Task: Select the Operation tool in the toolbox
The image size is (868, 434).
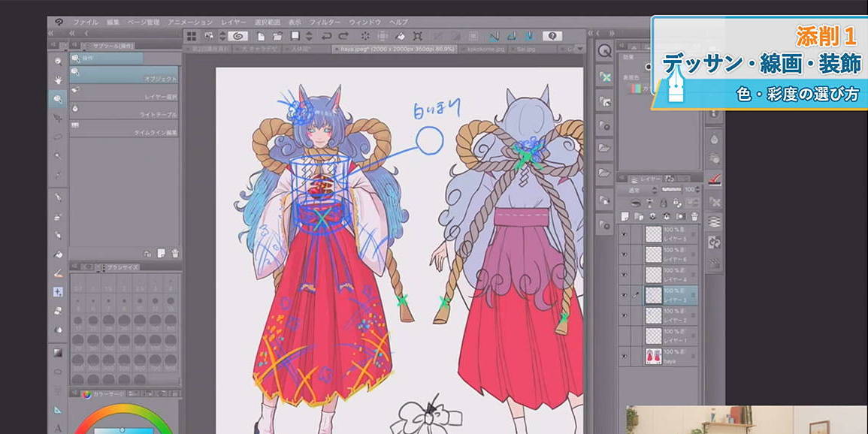Action: click(58, 99)
